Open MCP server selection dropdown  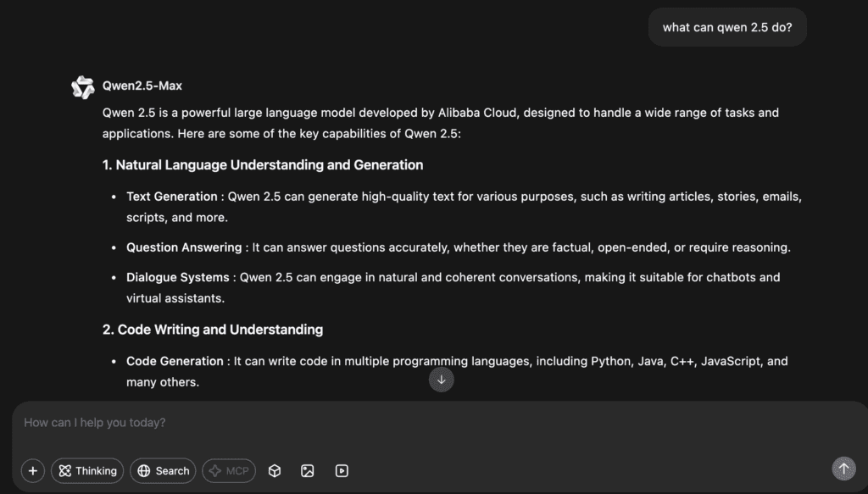[229, 470]
